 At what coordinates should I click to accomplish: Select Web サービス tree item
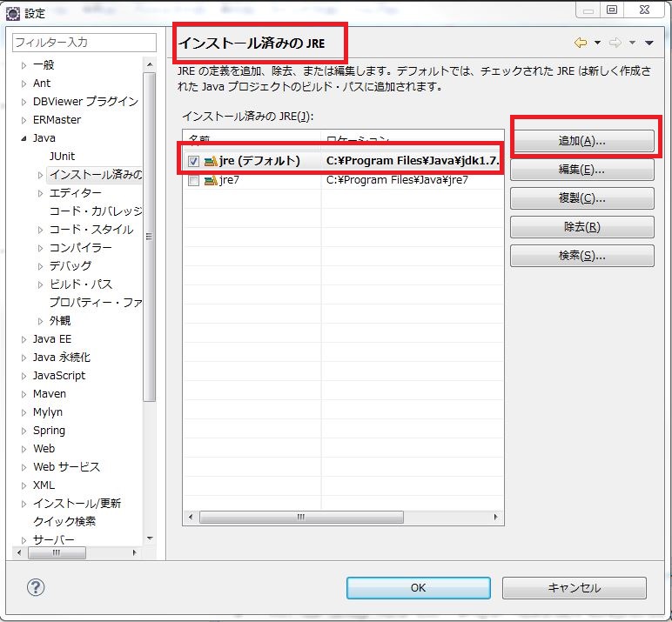coord(66,467)
